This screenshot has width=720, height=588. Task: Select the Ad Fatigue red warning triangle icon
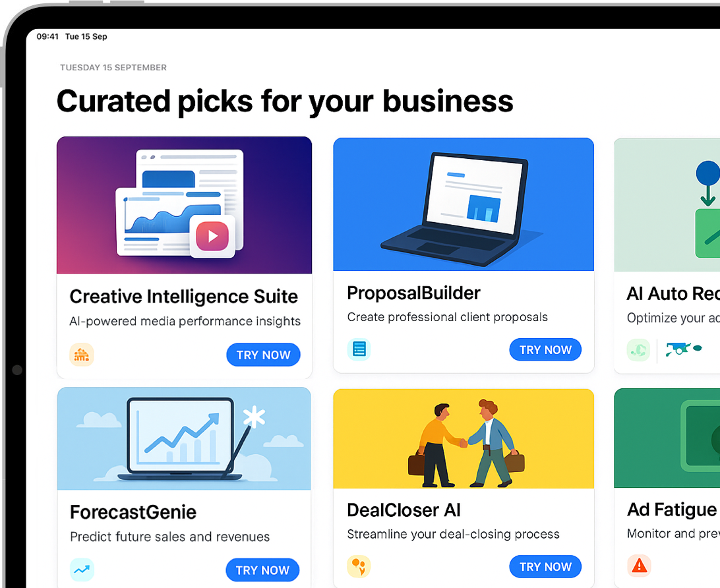click(638, 566)
